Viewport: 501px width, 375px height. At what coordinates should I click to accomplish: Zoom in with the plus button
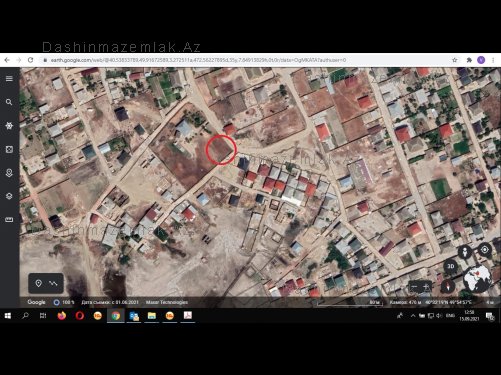[x=426, y=287]
